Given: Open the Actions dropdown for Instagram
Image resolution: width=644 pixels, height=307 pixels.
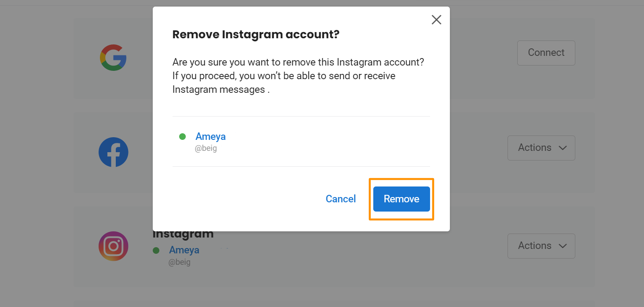Looking at the screenshot, I should coord(541,246).
